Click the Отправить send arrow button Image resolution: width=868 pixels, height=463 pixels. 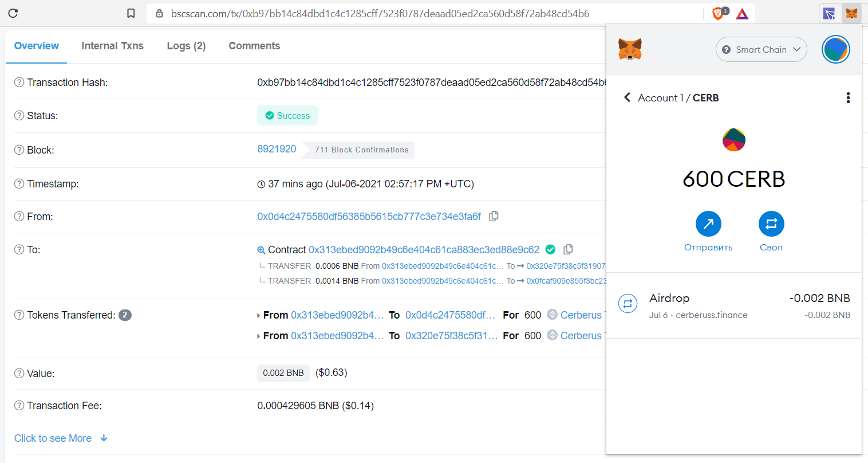click(708, 224)
